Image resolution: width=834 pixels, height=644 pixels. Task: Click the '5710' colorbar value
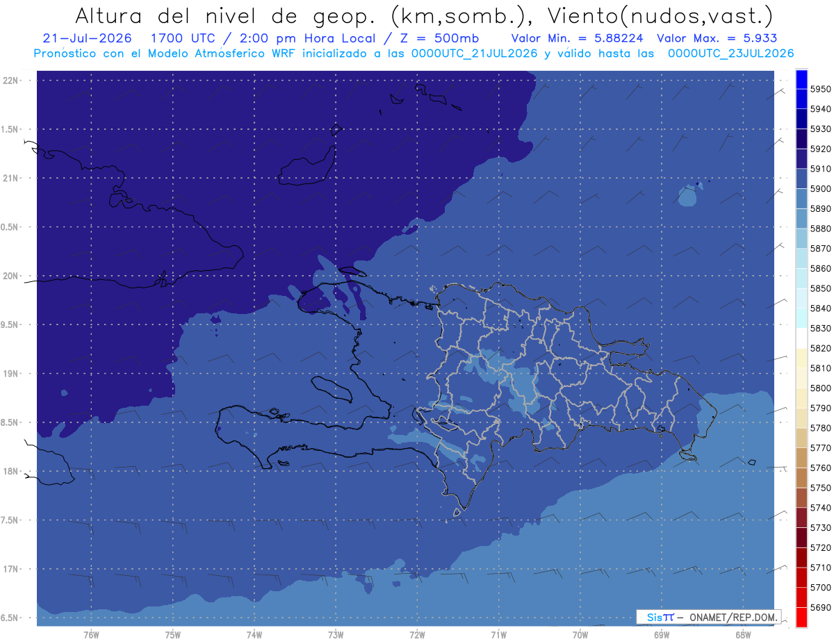coord(821,568)
